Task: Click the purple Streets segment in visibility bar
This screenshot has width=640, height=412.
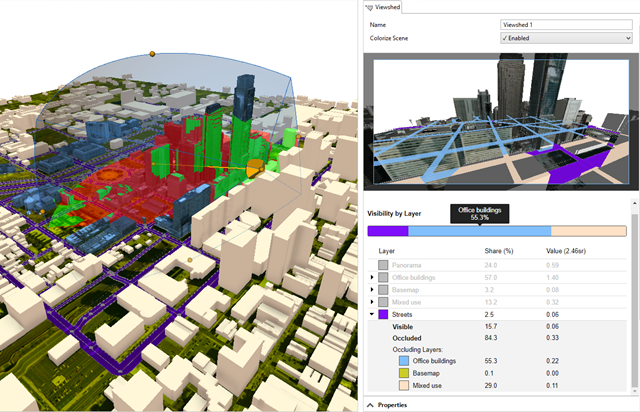Action: pyautogui.click(x=388, y=230)
